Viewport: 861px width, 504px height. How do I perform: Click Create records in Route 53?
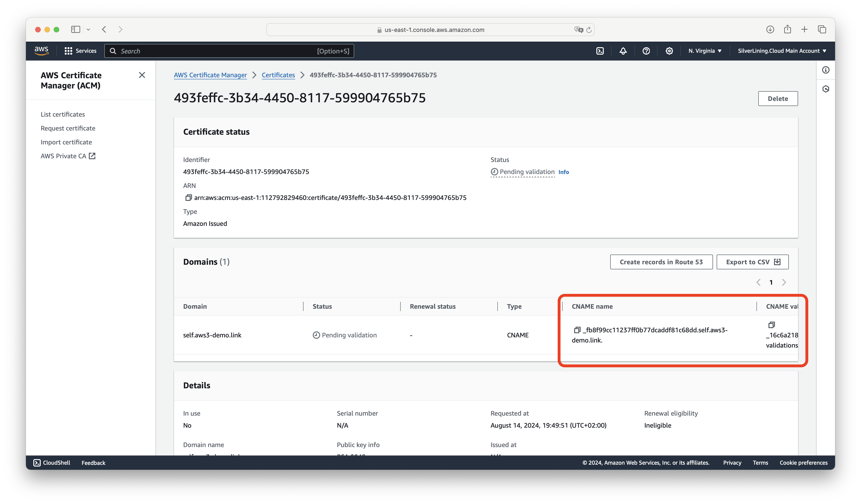pos(661,262)
